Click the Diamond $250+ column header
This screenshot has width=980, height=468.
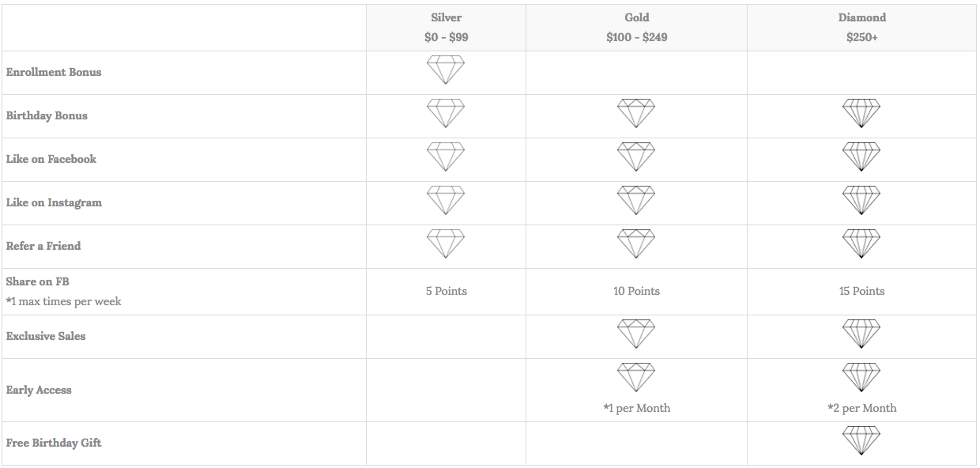click(x=862, y=28)
